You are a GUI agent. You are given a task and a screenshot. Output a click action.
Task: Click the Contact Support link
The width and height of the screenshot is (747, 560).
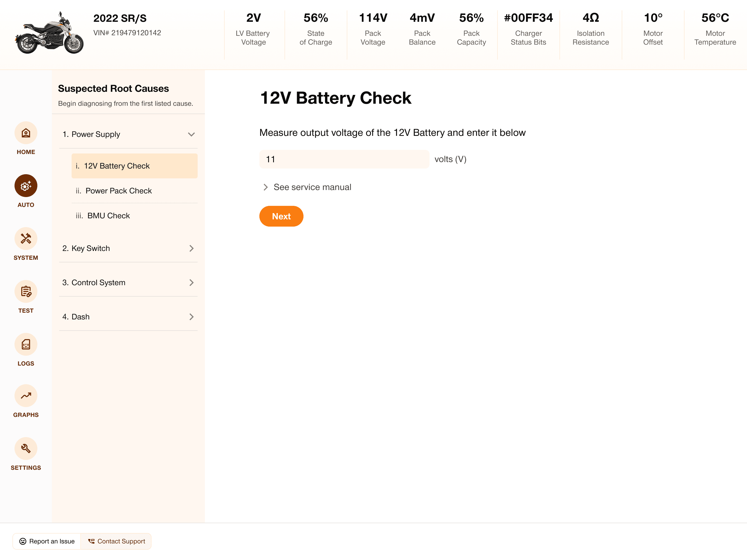coord(116,541)
